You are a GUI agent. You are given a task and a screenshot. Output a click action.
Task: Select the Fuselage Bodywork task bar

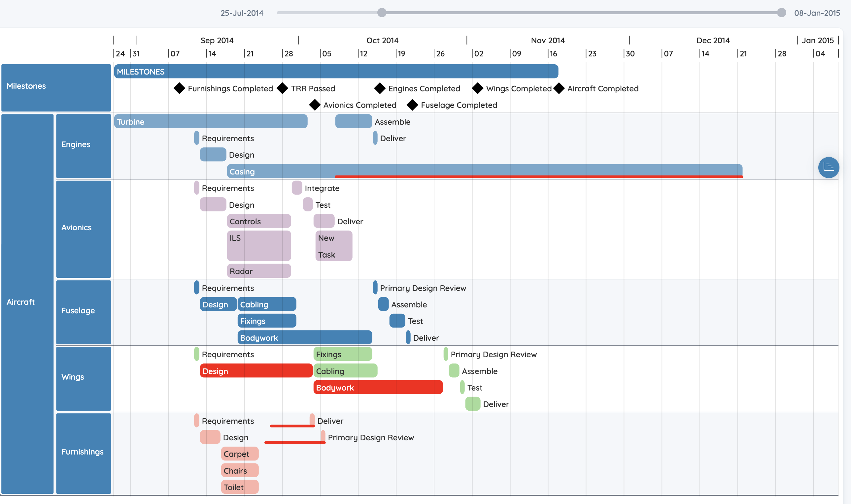click(305, 337)
